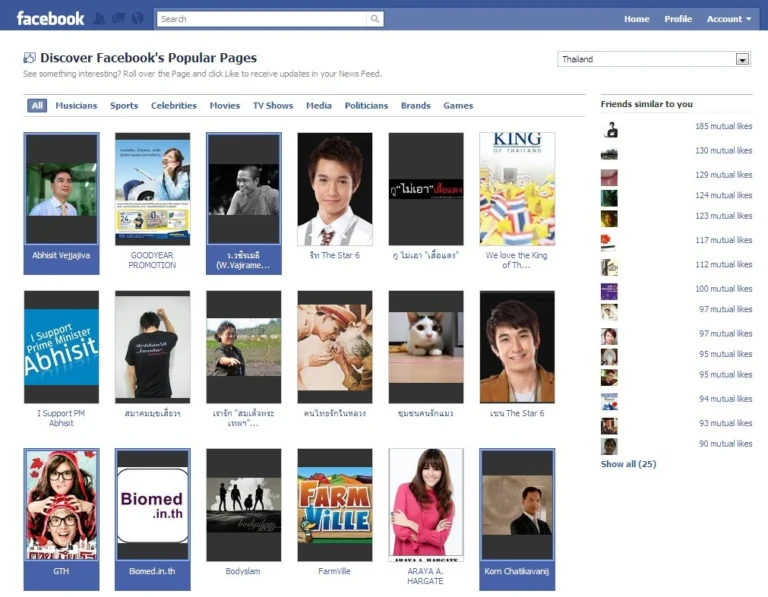The height and width of the screenshot is (597, 768).
Task: Click the 90 mutual likes text
Action: click(725, 443)
